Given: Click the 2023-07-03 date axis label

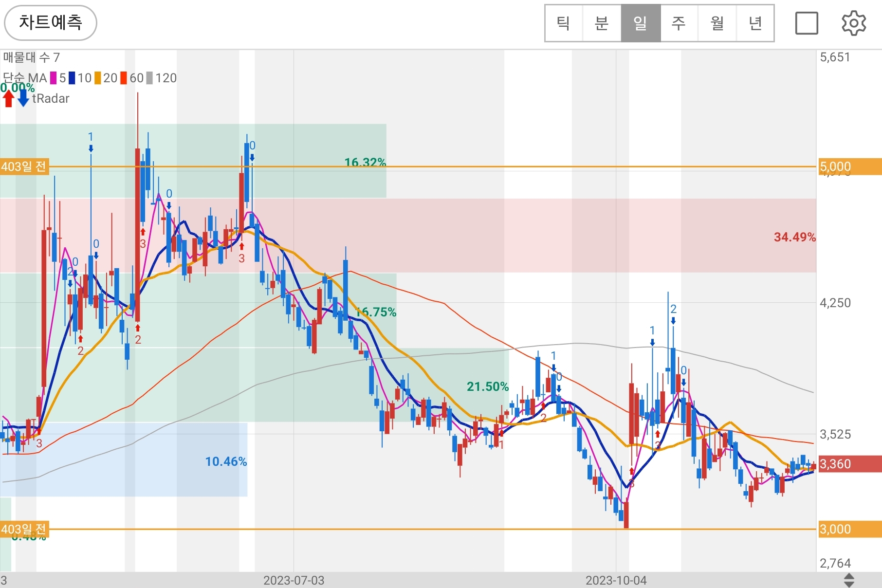Looking at the screenshot, I should point(294,580).
